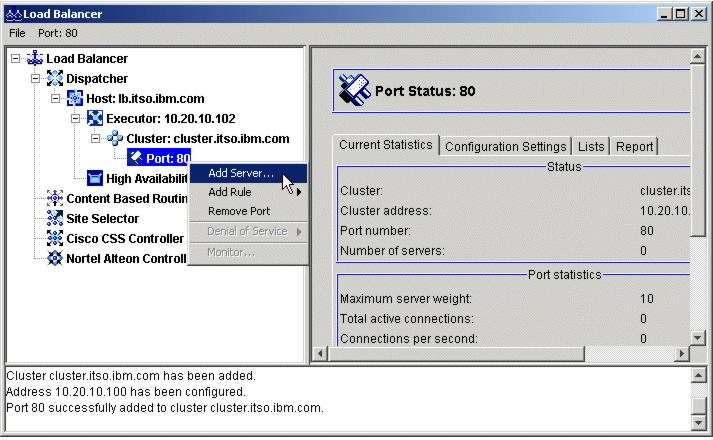Click 'Cluster cluster.itso.ibm.com has been added' line
The width and height of the screenshot is (713, 440).
[131, 376]
